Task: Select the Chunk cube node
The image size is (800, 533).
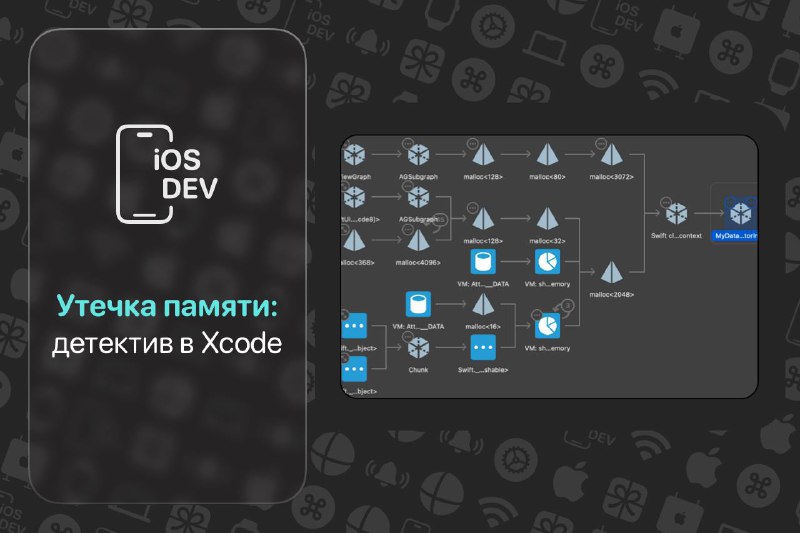Action: [x=418, y=347]
